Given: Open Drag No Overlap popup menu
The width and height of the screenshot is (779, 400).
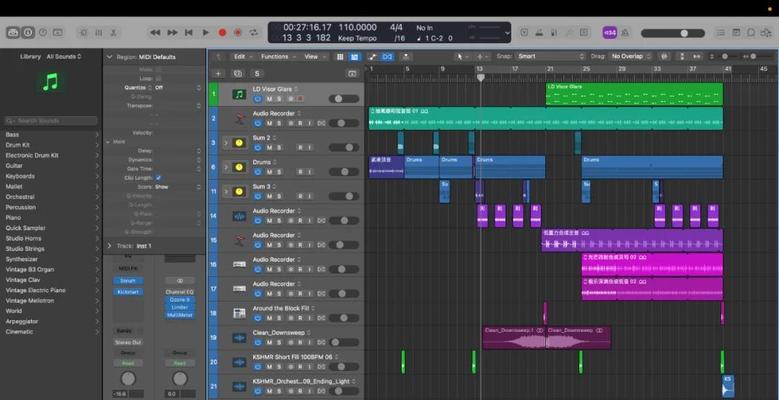Looking at the screenshot, I should 630,57.
